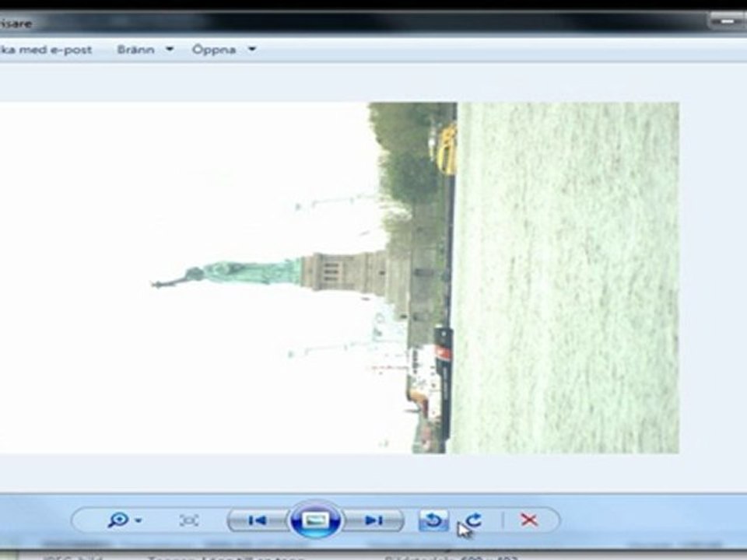Expand the zoom level dropdown arrow

(139, 520)
